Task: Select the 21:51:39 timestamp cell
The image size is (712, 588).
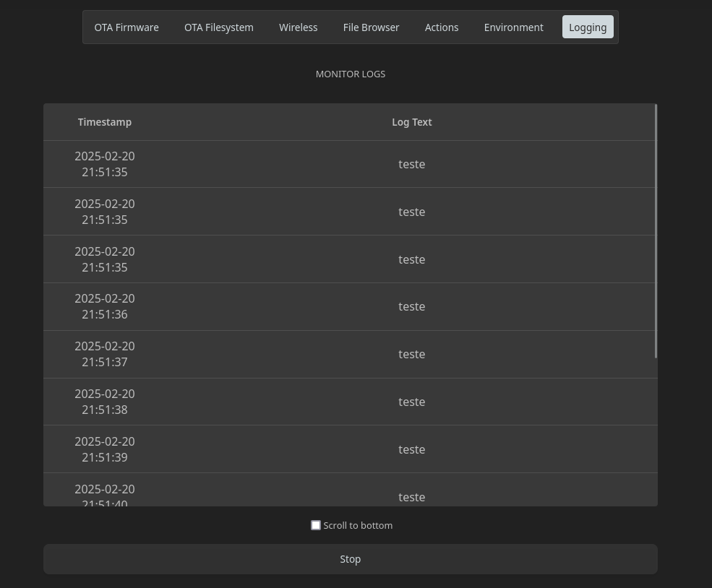Action: coord(104,449)
